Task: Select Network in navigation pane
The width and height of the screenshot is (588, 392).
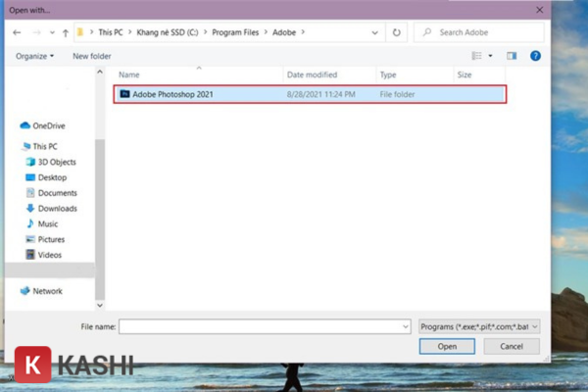Action: [x=47, y=291]
